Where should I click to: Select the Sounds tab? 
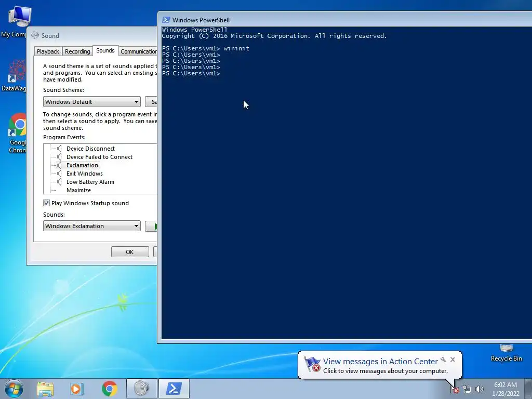pos(105,50)
